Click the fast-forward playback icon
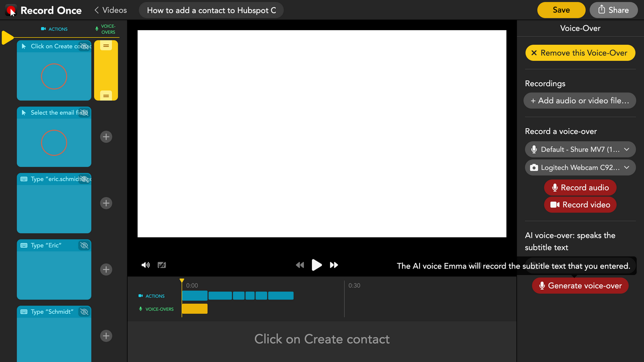644x362 pixels. pyautogui.click(x=334, y=265)
